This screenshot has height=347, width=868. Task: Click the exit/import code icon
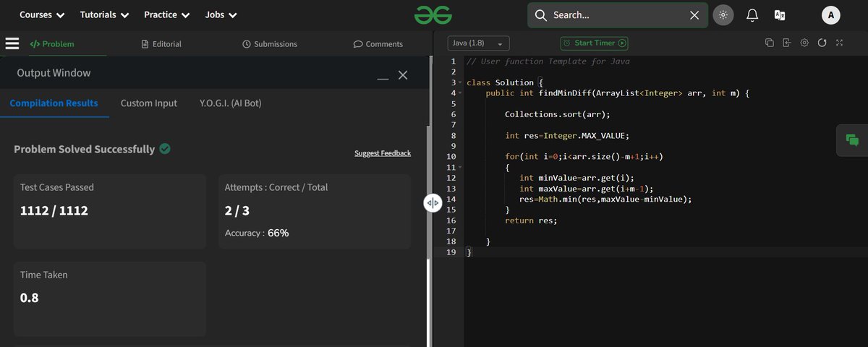point(787,43)
